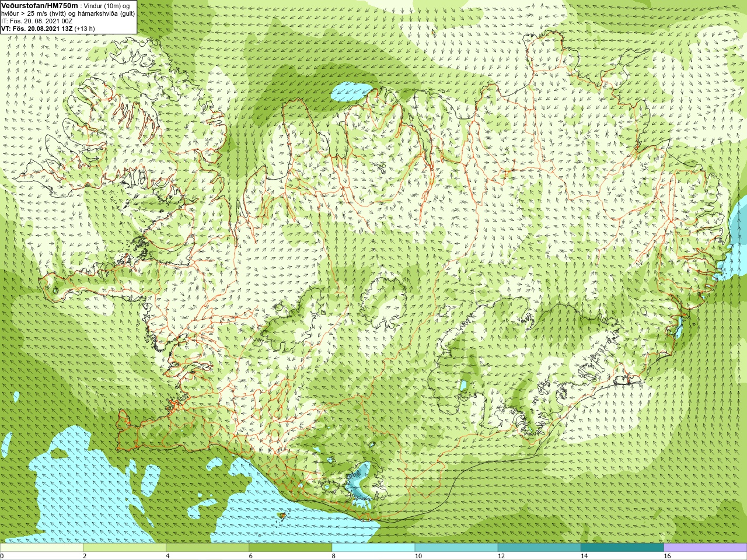The image size is (747, 560).
Task: Click the scale label 0
Action: [x=2, y=556]
